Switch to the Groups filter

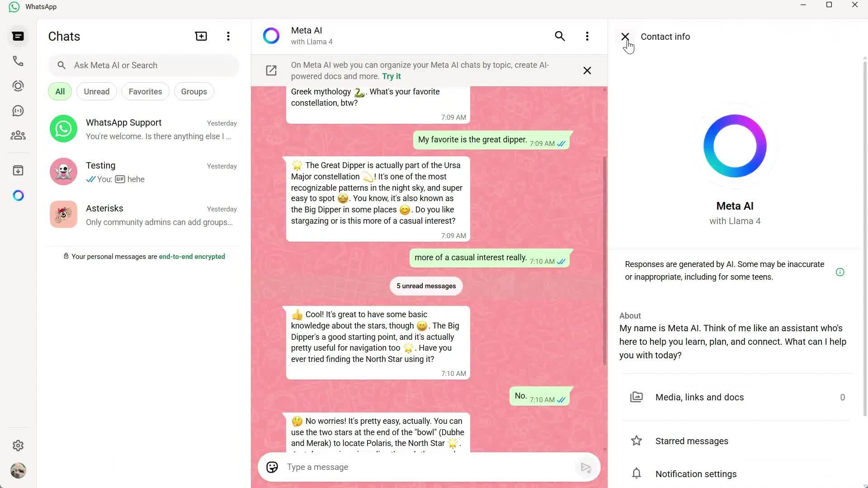click(193, 91)
